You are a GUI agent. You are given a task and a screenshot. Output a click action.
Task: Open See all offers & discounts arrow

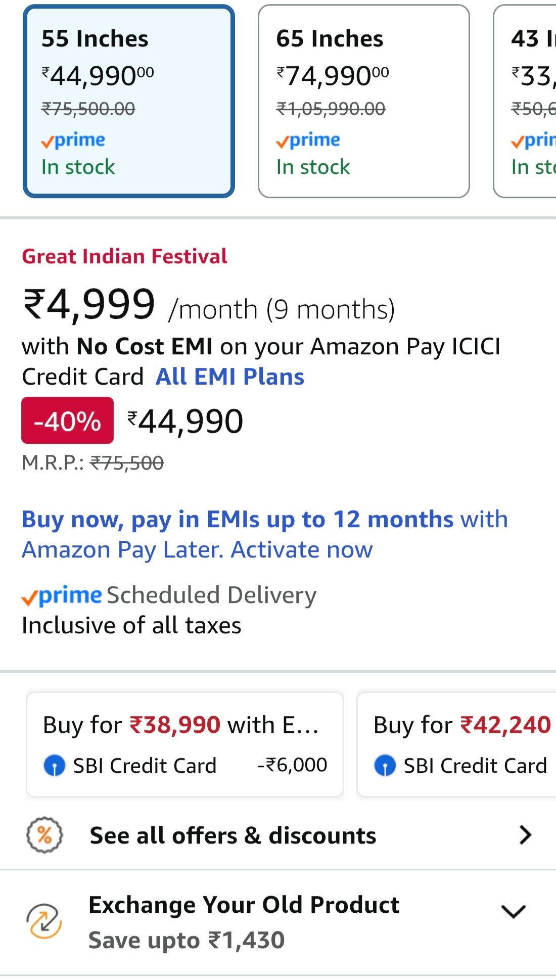coord(525,835)
